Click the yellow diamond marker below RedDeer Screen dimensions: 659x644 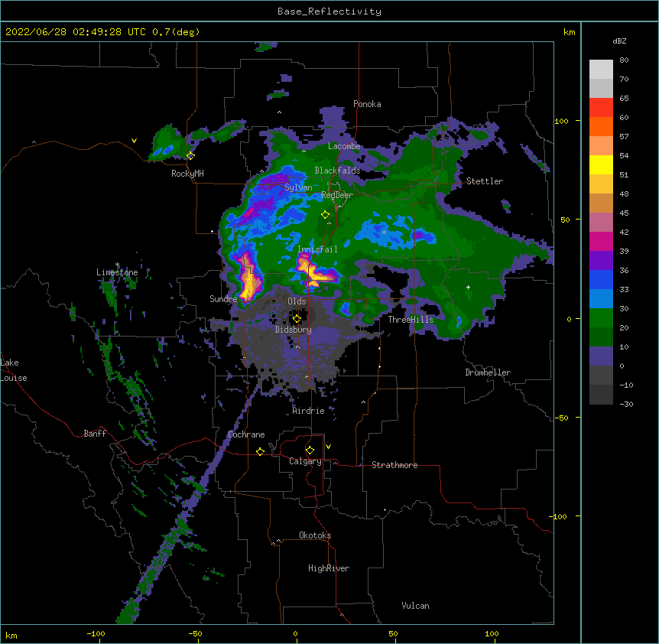(x=325, y=215)
